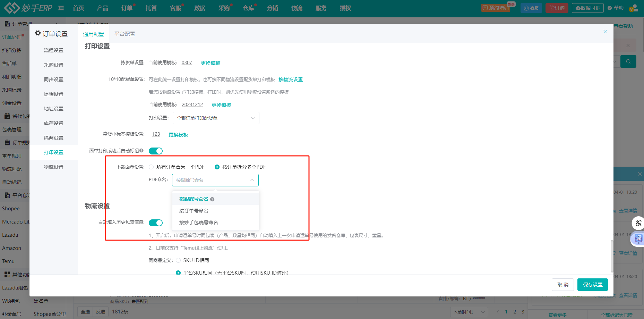The height and width of the screenshot is (319, 644).
Task: Open 采购 in top navigation
Action: click(x=224, y=8)
